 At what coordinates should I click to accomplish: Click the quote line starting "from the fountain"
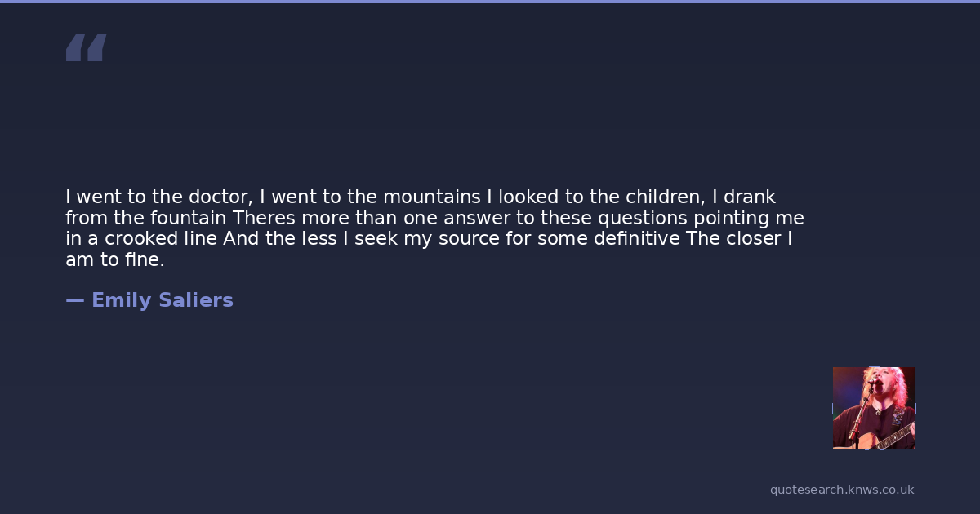point(434,219)
